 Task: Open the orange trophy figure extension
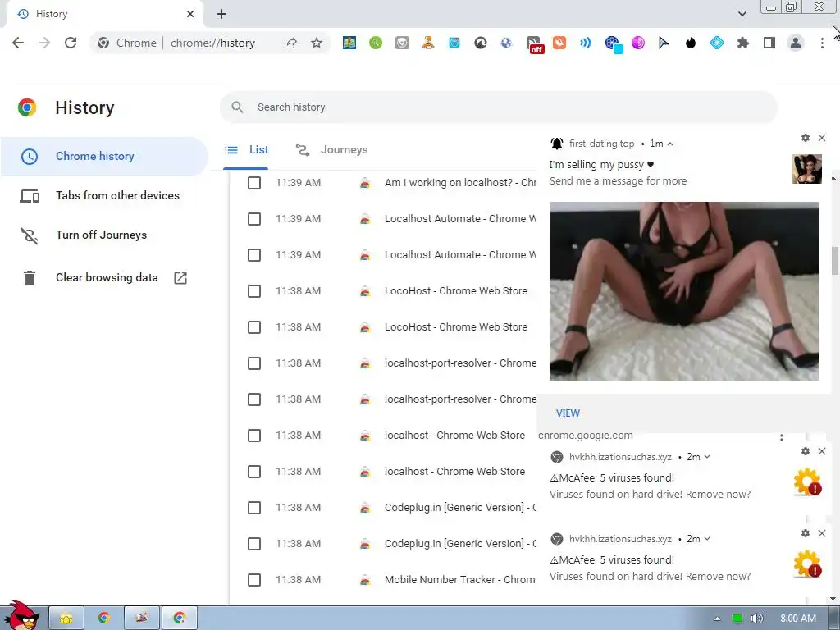coord(427,43)
